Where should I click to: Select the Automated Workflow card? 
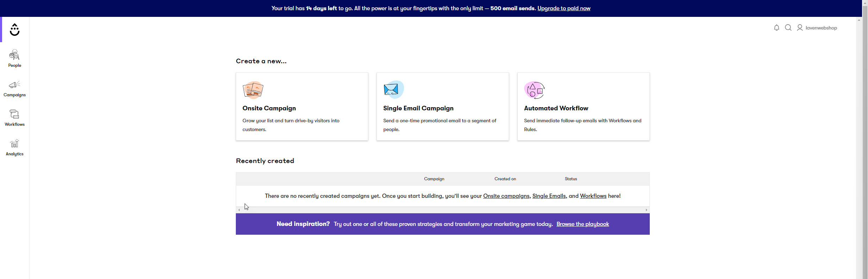tap(583, 106)
